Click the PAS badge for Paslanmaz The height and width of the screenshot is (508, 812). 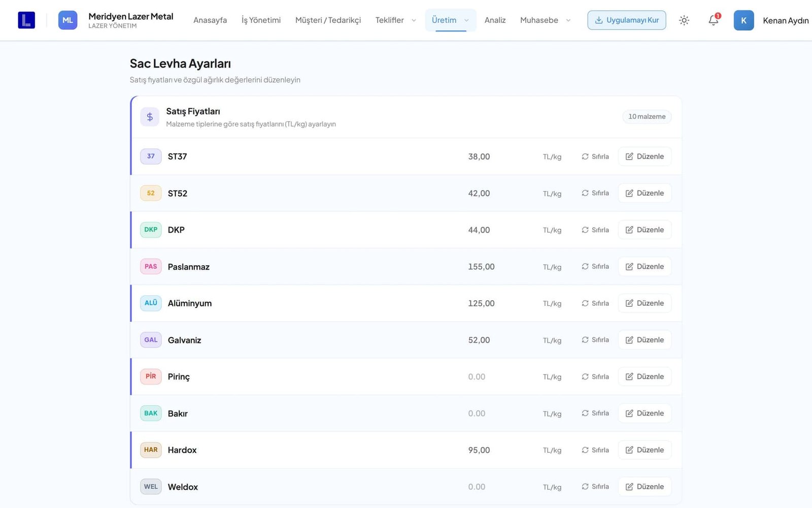tap(151, 267)
